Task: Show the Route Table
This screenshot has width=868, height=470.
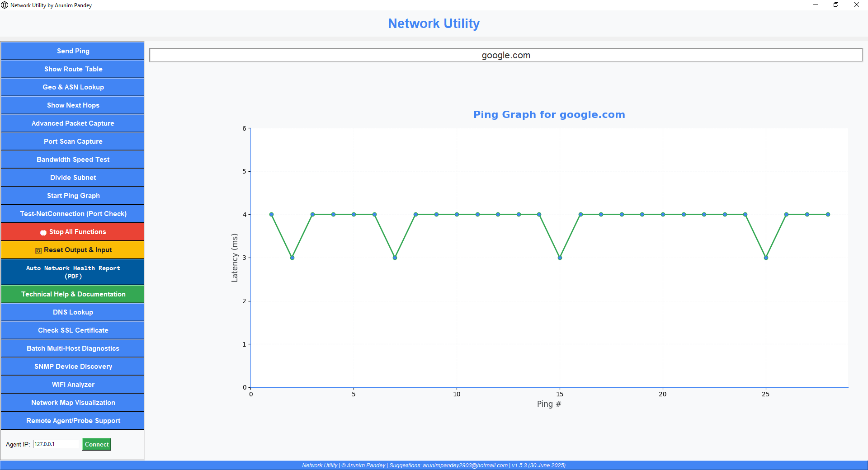Action: tap(72, 69)
